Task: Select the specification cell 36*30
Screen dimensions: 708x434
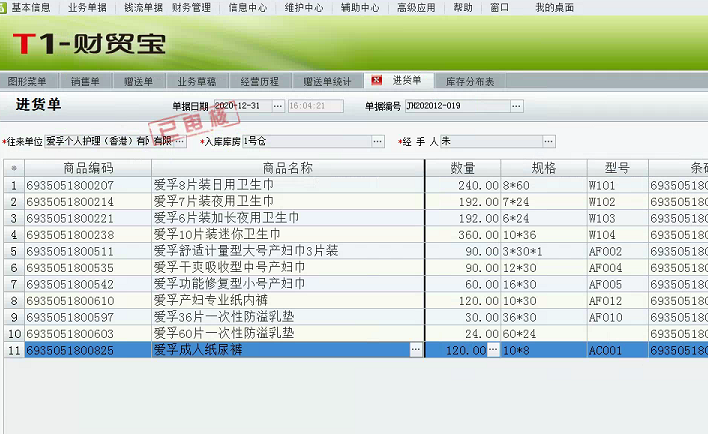Action: pyautogui.click(x=544, y=317)
